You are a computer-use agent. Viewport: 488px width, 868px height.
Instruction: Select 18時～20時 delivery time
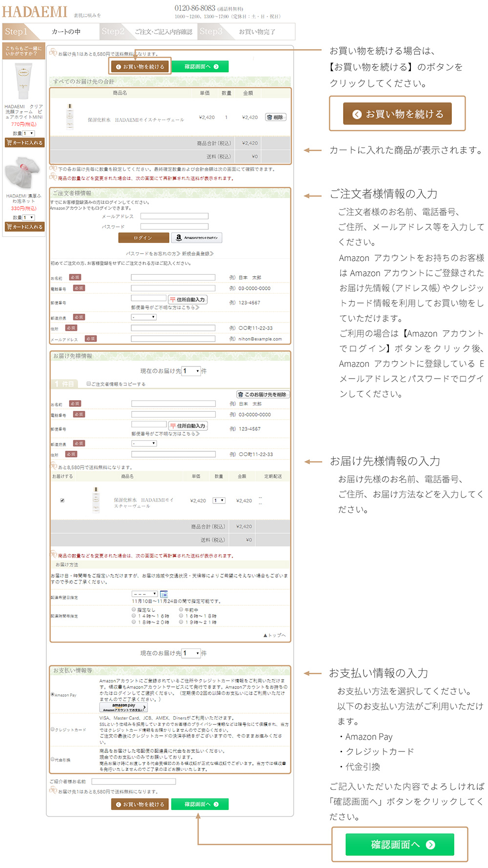tap(134, 622)
